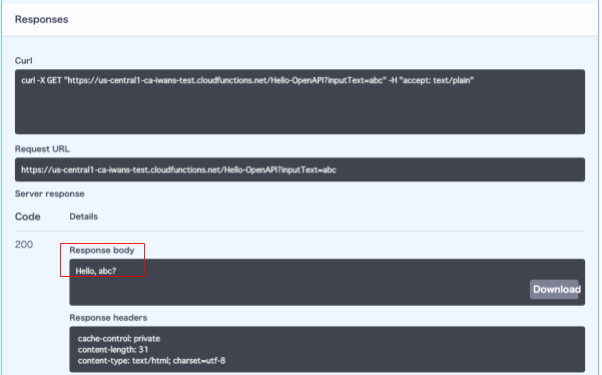Click the Download button in response body
Image resolution: width=602 pixels, height=375 pixels.
pyautogui.click(x=555, y=289)
